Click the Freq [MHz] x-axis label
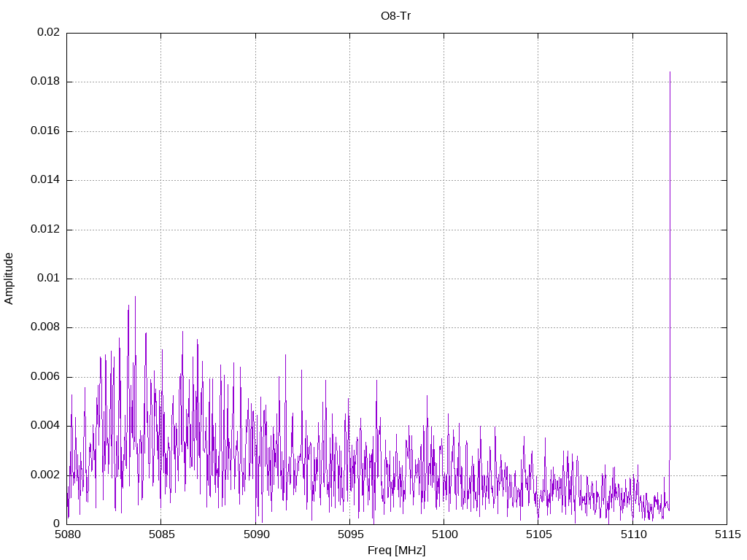The width and height of the screenshot is (747, 560). (x=396, y=551)
